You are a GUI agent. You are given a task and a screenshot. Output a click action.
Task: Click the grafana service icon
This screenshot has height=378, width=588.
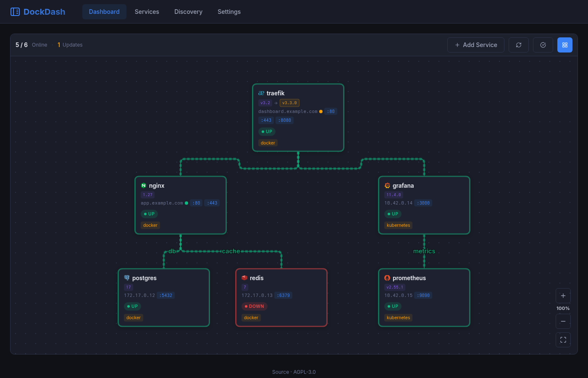[387, 186]
